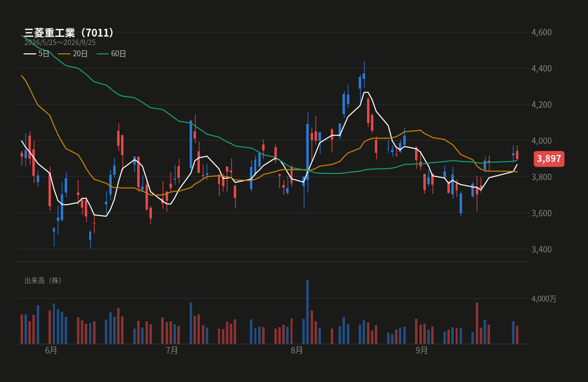Click the white 5日 legend line swatch
Image resolution: width=588 pixels, height=382 pixels.
click(x=29, y=54)
